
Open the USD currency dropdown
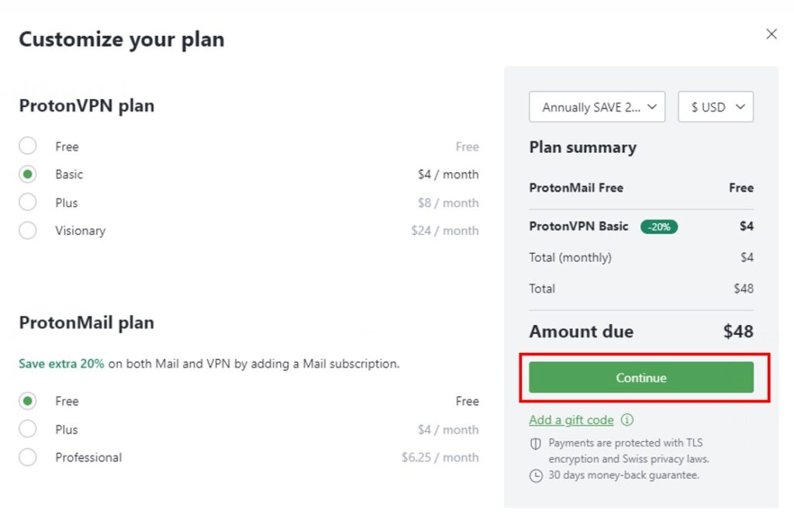(x=716, y=107)
